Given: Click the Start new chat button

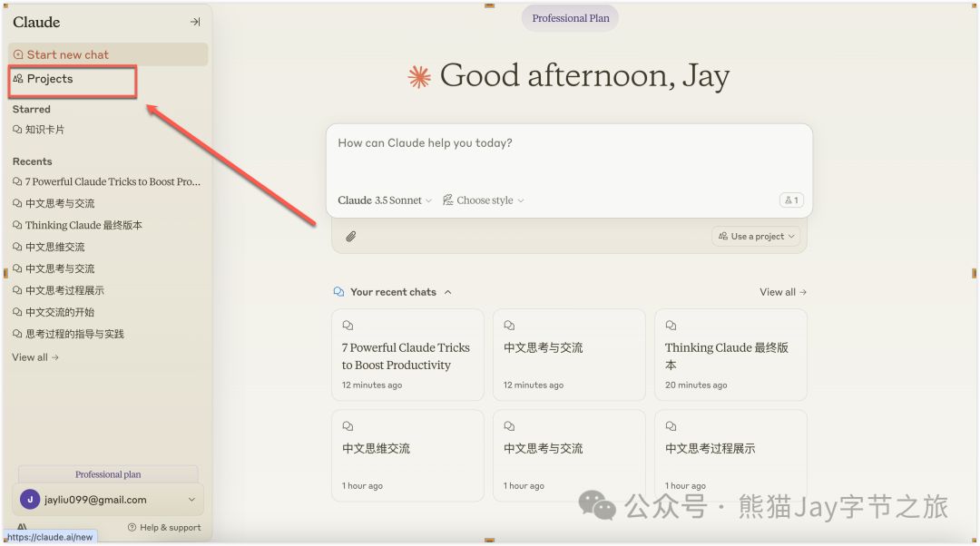Looking at the screenshot, I should tap(108, 54).
